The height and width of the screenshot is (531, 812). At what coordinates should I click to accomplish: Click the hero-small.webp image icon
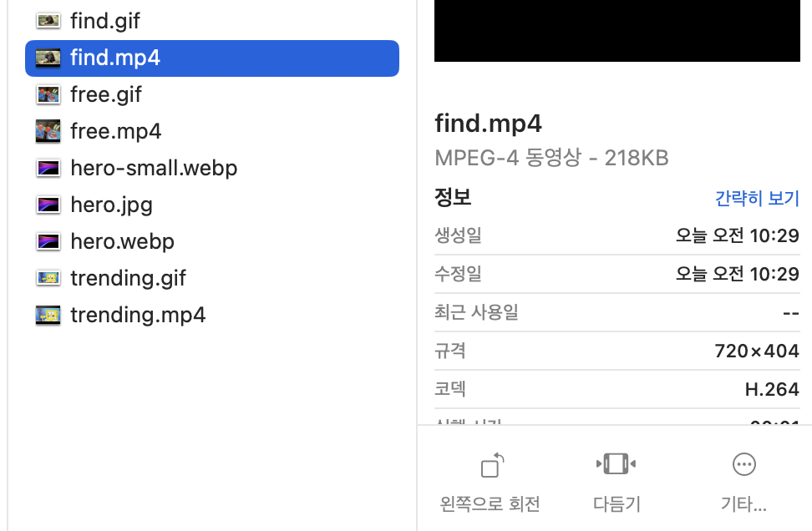(x=48, y=168)
